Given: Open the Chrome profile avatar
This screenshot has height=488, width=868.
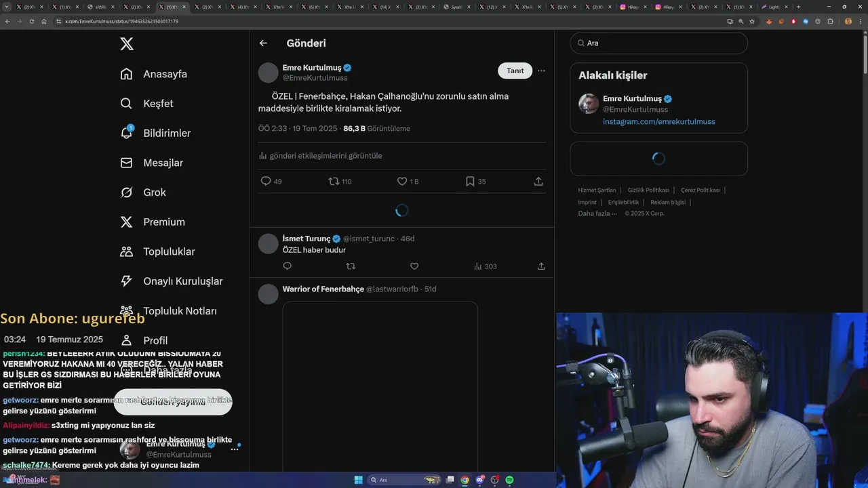Looking at the screenshot, I should [x=848, y=21].
